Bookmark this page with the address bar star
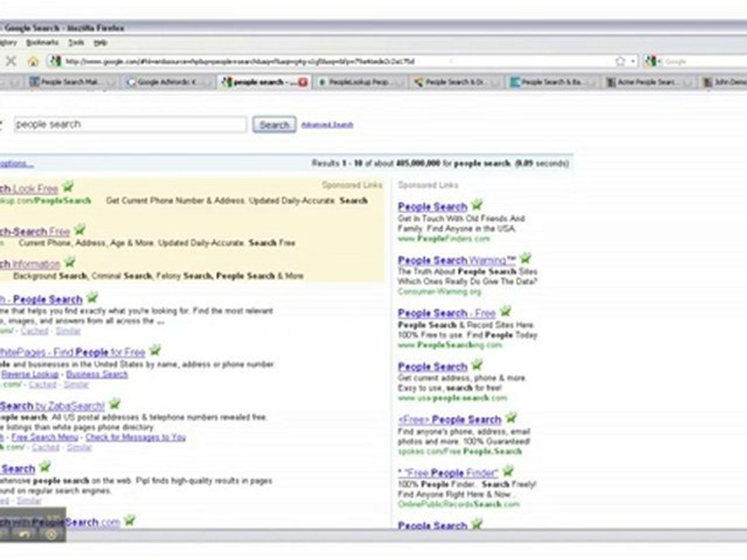 620,61
